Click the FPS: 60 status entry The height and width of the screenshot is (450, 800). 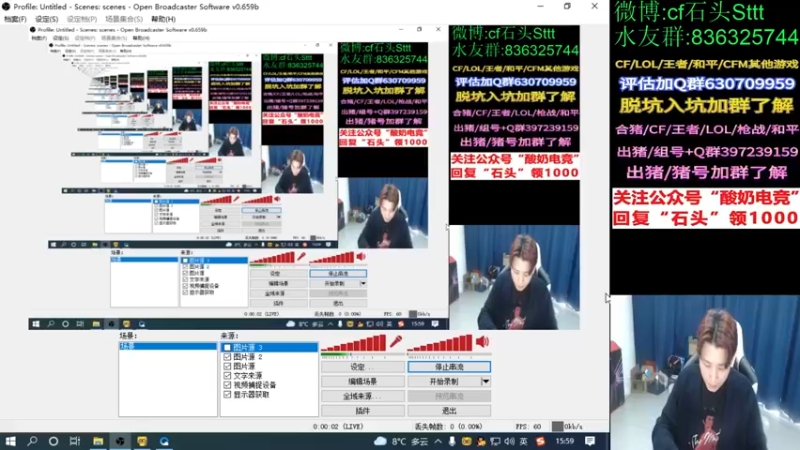[528, 427]
